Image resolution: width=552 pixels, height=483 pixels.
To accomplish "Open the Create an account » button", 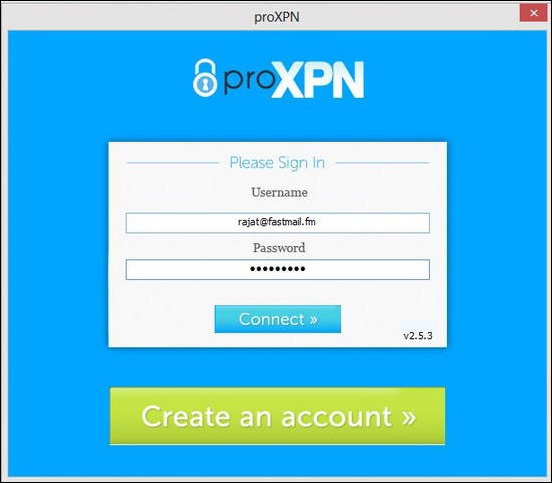I will click(x=277, y=416).
